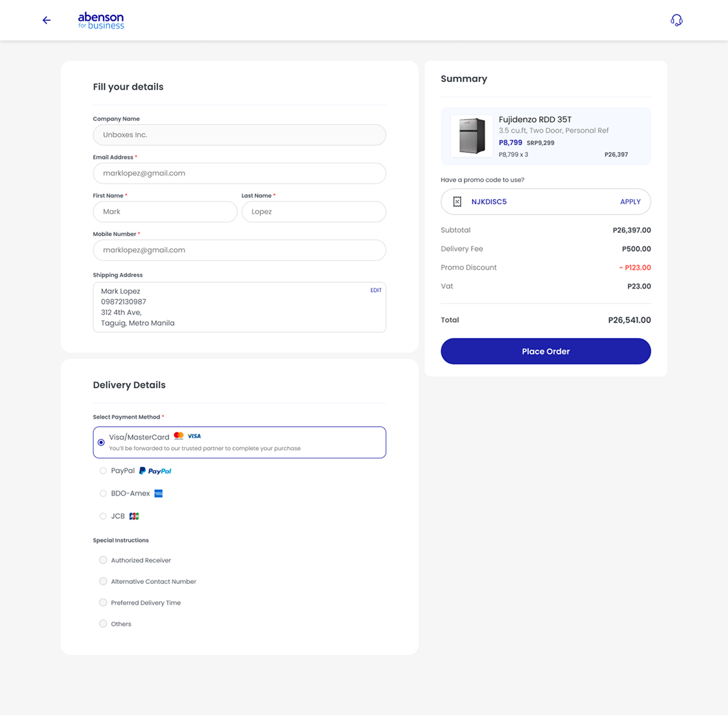Apply the promo code
728x716 pixels.
(x=630, y=202)
